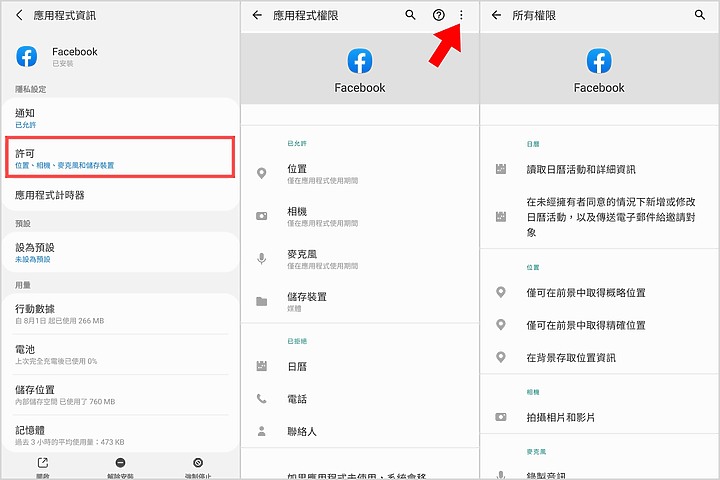The image size is (720, 480).
Task: Open search in 所有權限 screen
Action: (x=700, y=15)
